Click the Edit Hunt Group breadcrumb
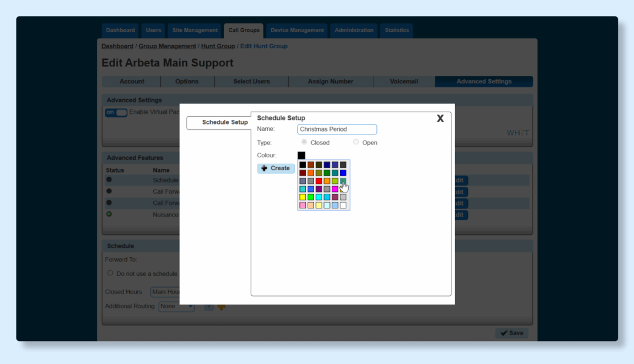Viewport: 634px width, 364px height. point(264,46)
